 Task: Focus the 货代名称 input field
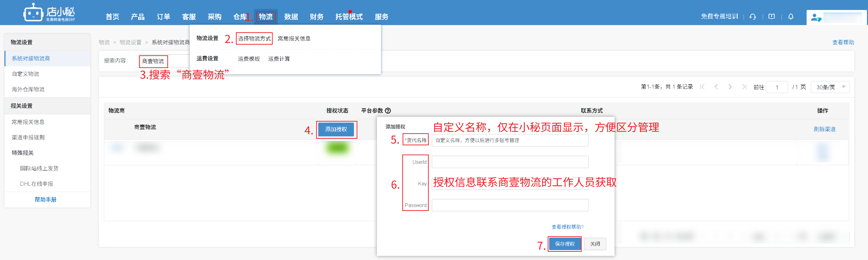coord(510,140)
